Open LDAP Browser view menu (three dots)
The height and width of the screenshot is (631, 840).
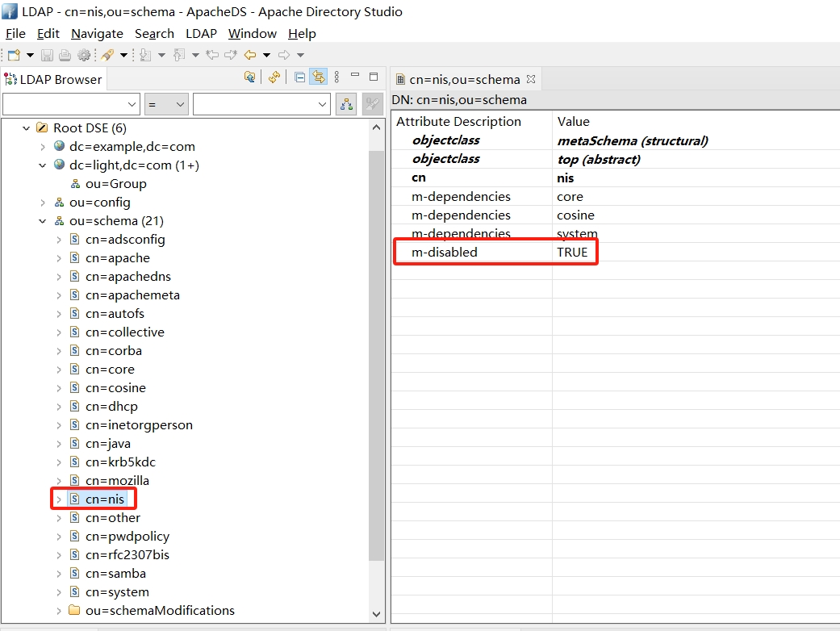pyautogui.click(x=336, y=77)
